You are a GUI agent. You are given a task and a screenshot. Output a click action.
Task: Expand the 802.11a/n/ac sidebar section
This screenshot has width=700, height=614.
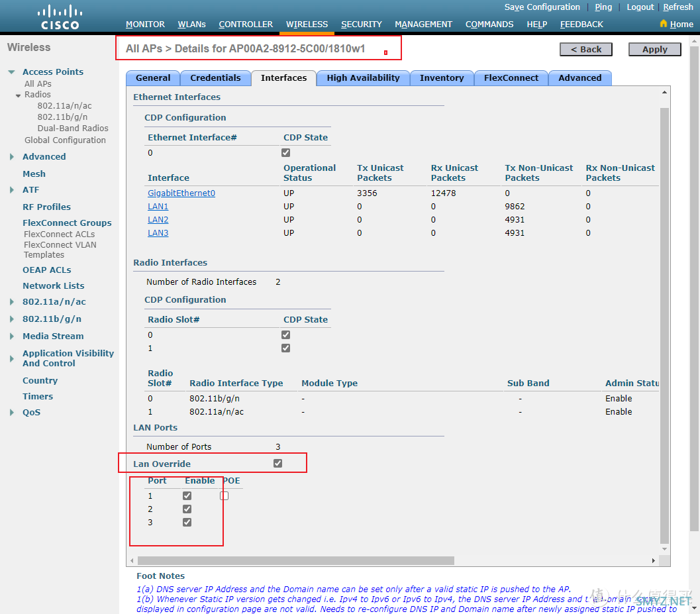(x=11, y=301)
